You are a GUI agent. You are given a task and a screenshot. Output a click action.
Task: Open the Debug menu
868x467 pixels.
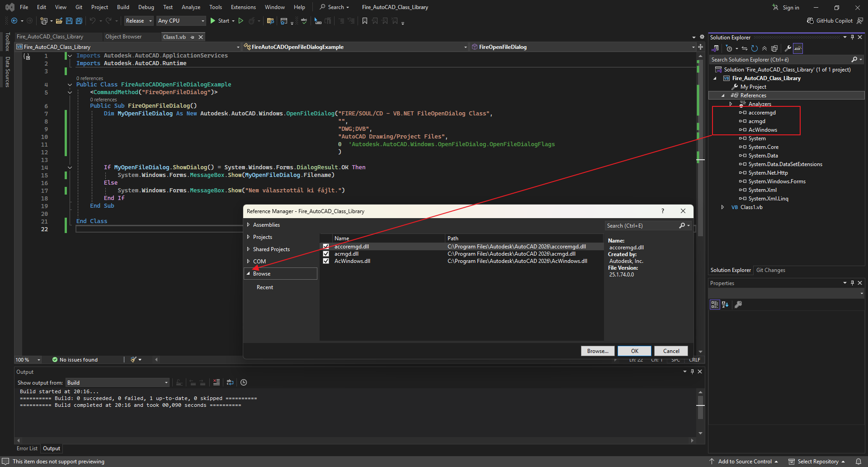tap(146, 7)
